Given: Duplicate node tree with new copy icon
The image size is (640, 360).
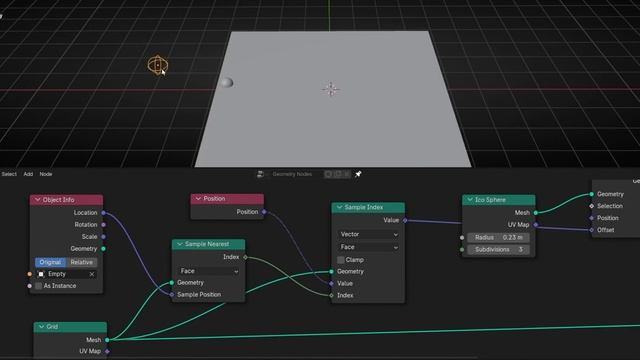Looking at the screenshot, I should click(x=338, y=174).
